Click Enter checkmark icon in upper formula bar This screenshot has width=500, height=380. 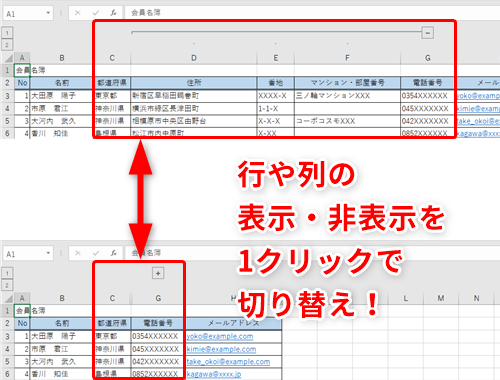[x=96, y=13]
